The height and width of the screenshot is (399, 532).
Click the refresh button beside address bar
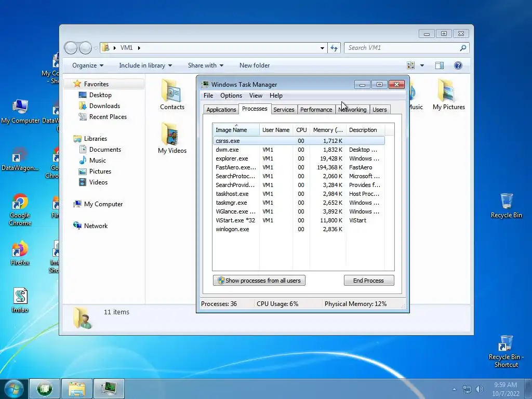334,48
